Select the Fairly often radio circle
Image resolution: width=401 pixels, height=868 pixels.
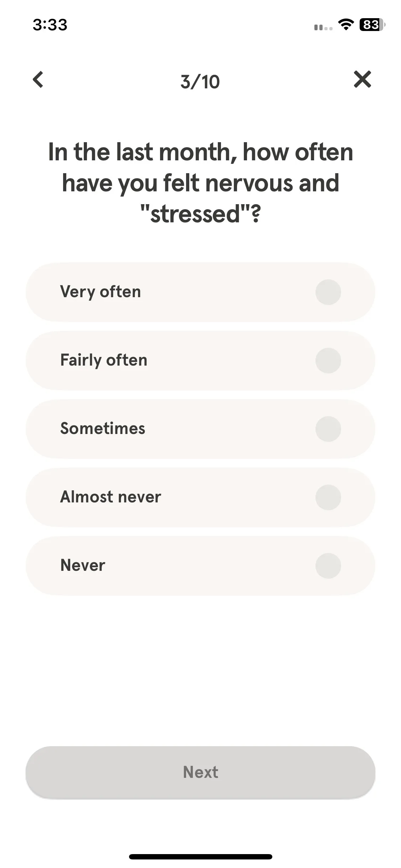point(328,361)
